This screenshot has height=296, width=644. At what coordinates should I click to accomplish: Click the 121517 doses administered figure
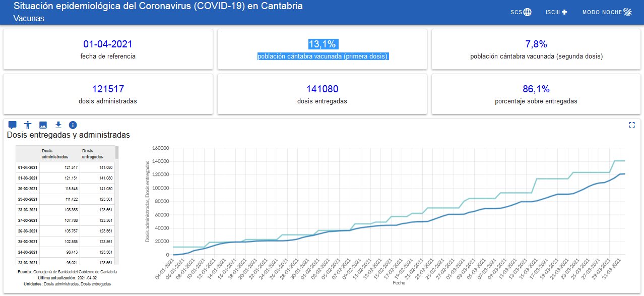pos(108,89)
